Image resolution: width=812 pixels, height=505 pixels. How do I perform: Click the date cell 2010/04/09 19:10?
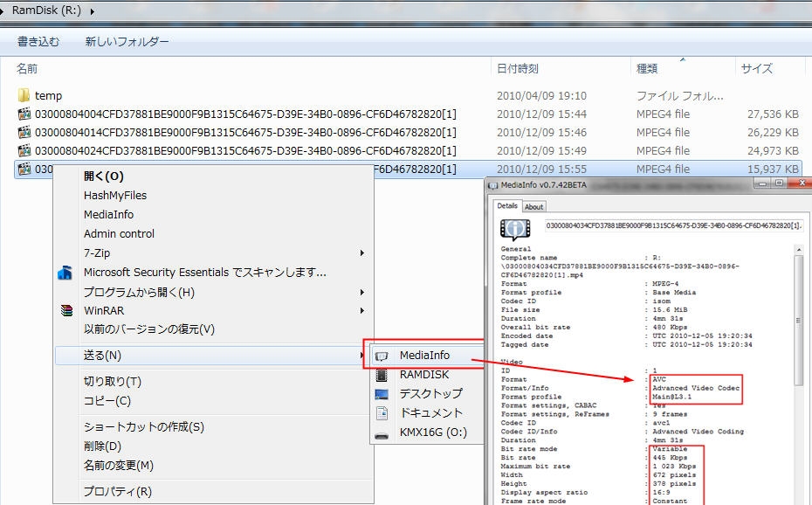tap(541, 96)
